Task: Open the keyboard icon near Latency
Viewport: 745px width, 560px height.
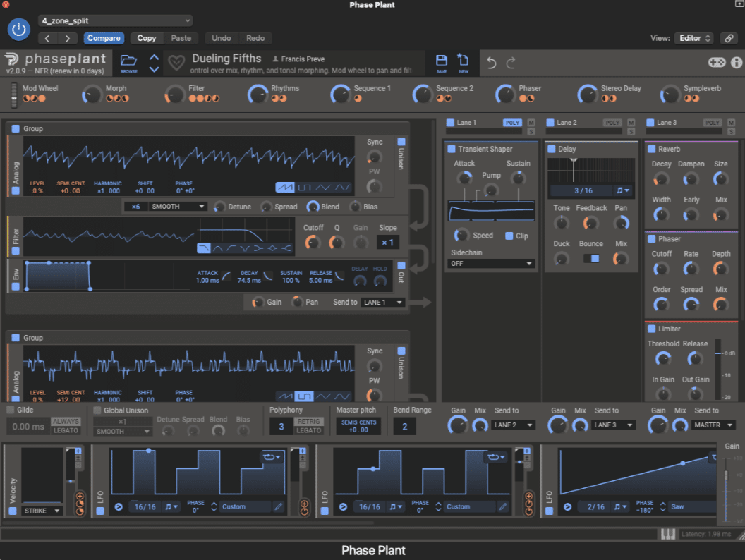Action: tap(668, 534)
